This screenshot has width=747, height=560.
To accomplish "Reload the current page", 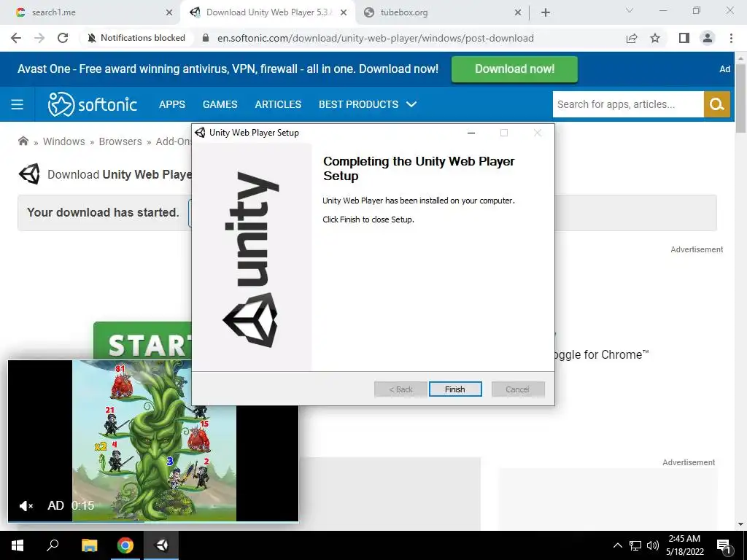I will pos(63,38).
